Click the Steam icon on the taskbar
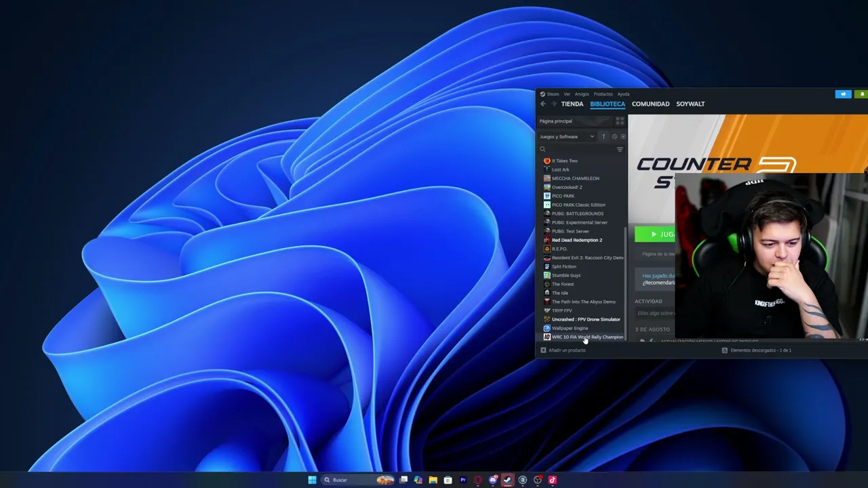This screenshot has width=868, height=488. 508,480
